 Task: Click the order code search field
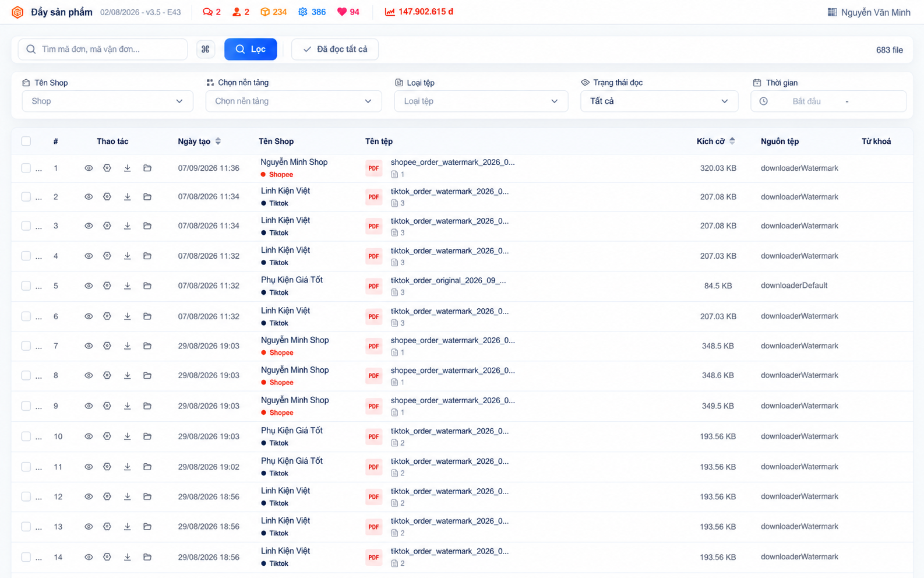103,50
